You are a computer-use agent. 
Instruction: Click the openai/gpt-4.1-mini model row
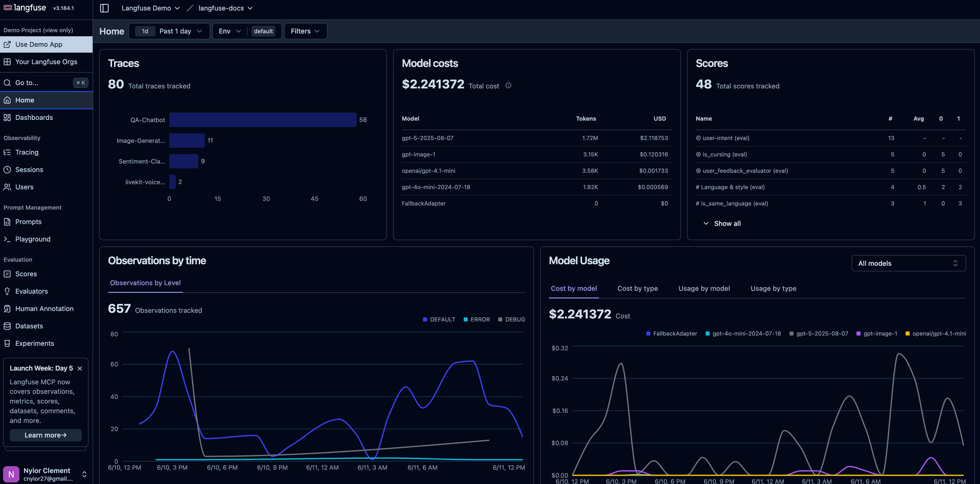[536, 171]
